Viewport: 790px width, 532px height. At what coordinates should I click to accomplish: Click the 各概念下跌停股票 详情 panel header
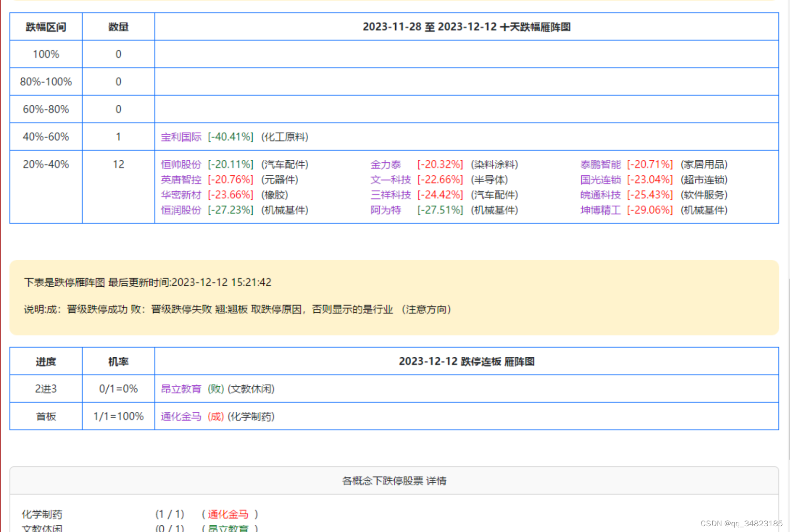tap(394, 481)
